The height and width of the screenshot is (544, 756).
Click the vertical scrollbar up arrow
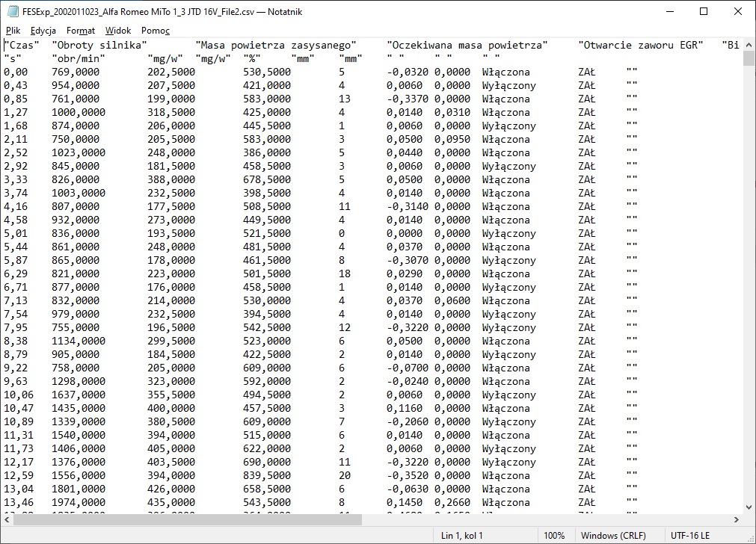coord(749,44)
